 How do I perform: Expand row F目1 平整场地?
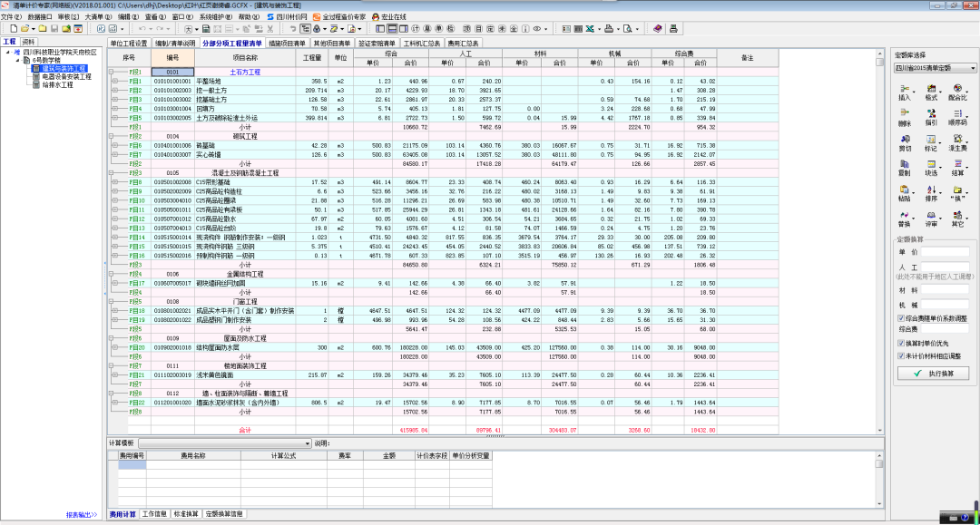click(115, 82)
